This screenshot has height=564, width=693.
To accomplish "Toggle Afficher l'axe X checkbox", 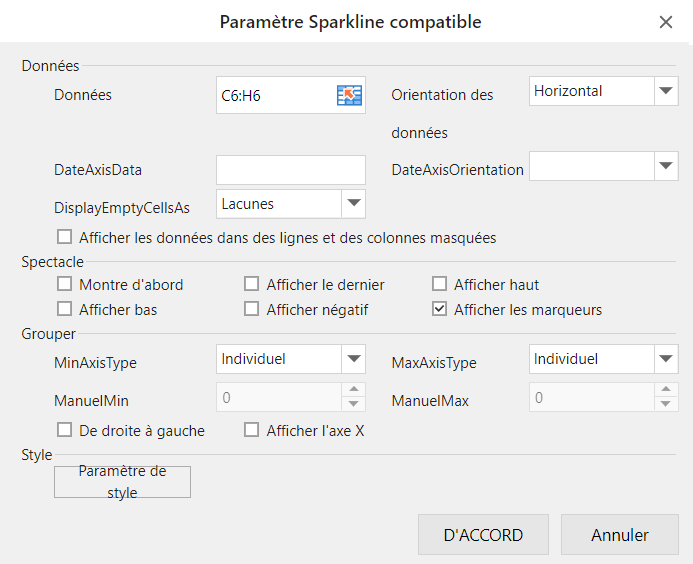I will (x=252, y=430).
